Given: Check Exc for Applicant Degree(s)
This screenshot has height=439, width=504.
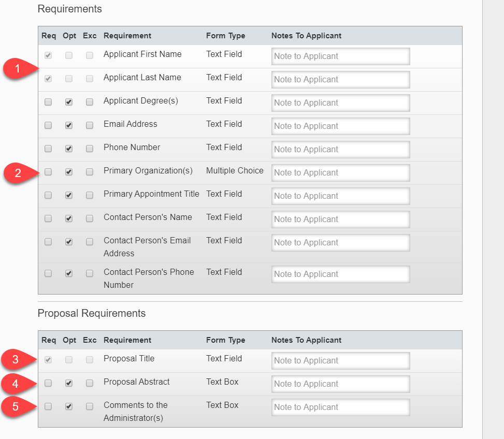Looking at the screenshot, I should [90, 102].
